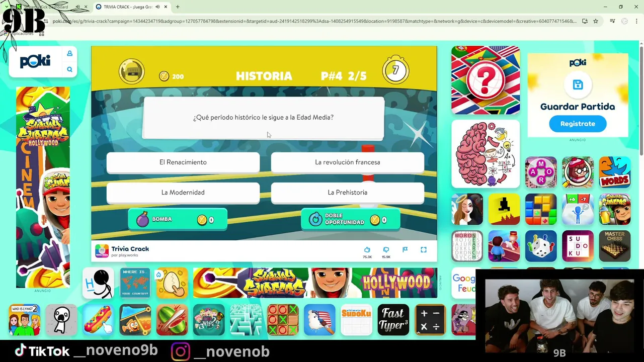The width and height of the screenshot is (644, 362).
Task: Open the flags quiz game thumbnail
Action: point(486,80)
